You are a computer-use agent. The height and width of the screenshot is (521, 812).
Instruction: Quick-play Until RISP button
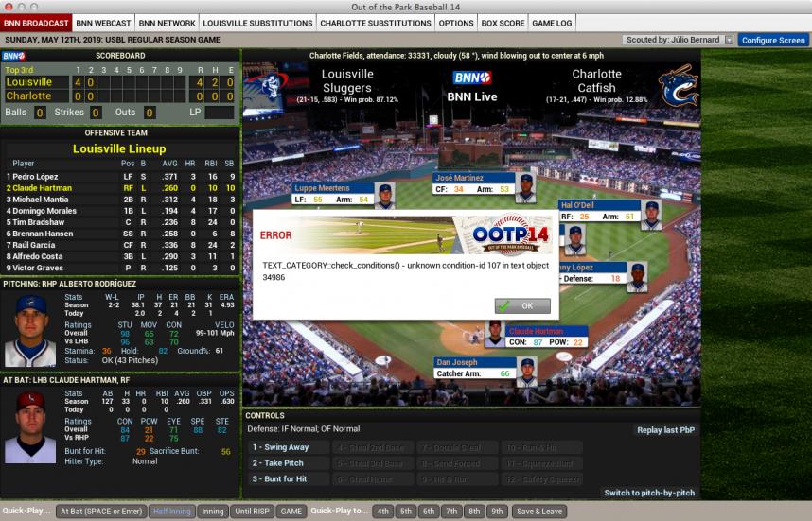click(x=252, y=512)
